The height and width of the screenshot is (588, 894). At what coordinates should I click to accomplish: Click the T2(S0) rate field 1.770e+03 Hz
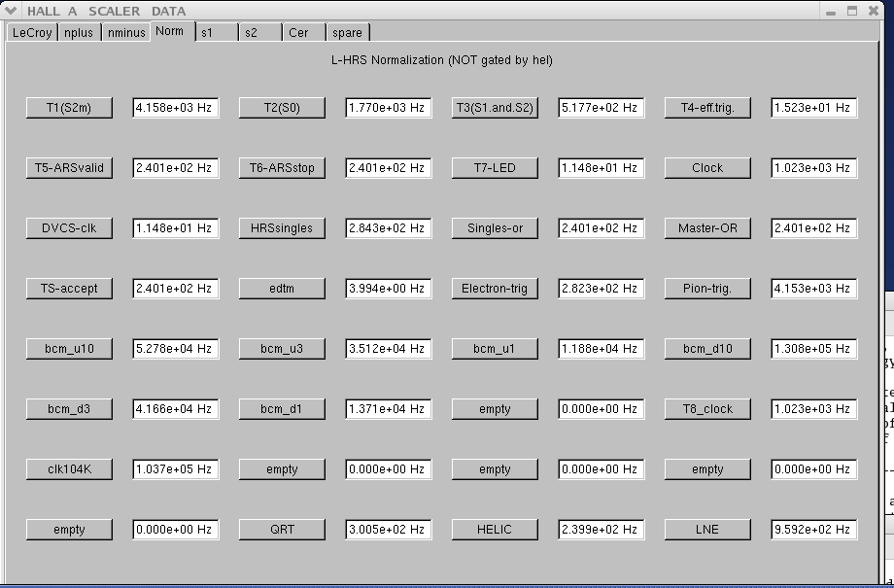pyautogui.click(x=389, y=108)
